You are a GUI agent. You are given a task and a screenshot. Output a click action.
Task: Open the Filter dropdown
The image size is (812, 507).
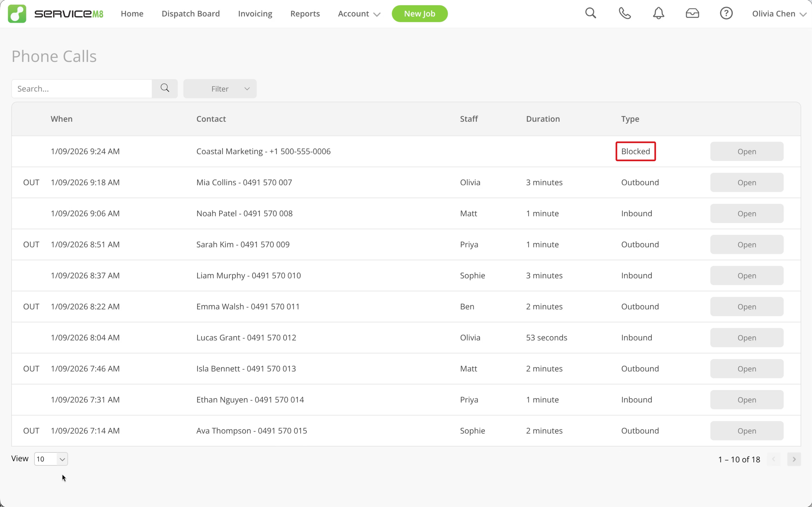click(x=220, y=88)
